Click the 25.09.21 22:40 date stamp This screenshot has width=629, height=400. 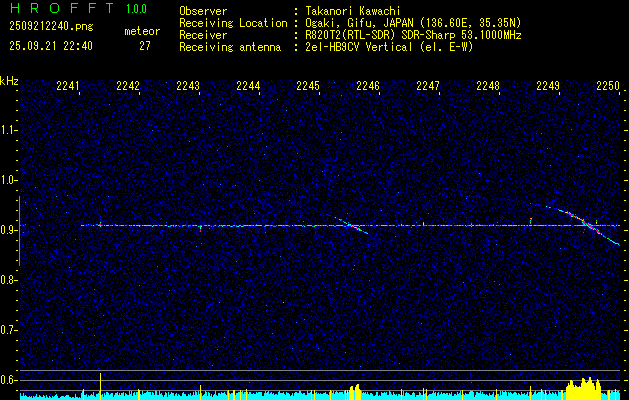50,46
